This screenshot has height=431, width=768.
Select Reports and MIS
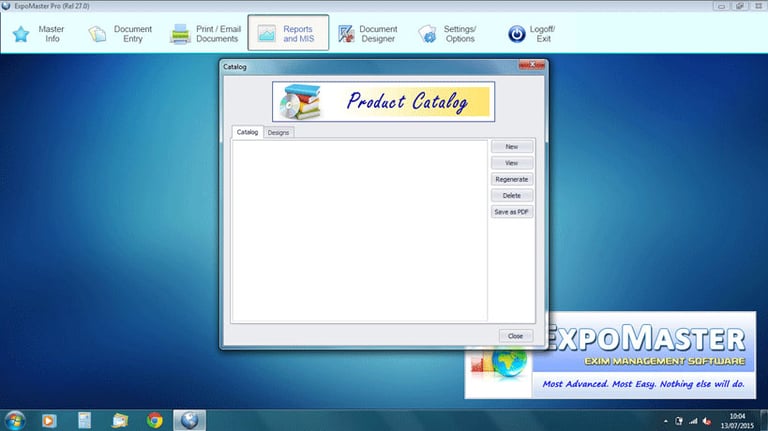pos(288,33)
